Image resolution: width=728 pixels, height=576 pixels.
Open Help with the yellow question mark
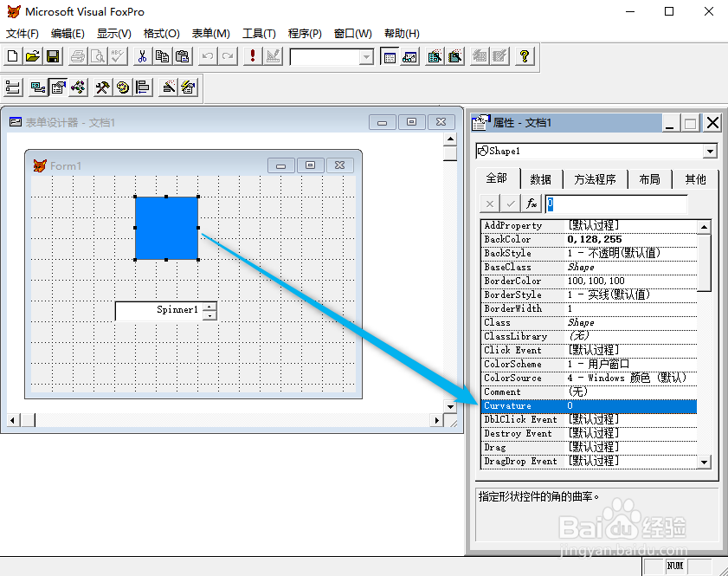[525, 56]
